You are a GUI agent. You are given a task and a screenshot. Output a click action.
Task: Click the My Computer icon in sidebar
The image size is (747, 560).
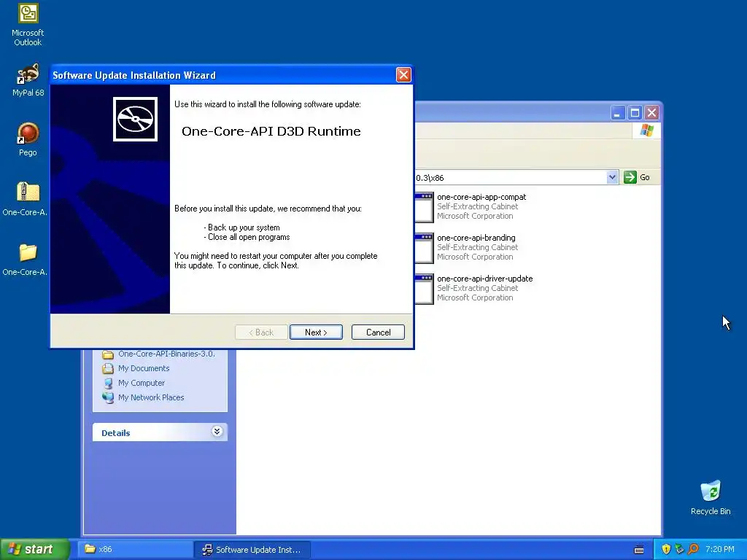108,383
